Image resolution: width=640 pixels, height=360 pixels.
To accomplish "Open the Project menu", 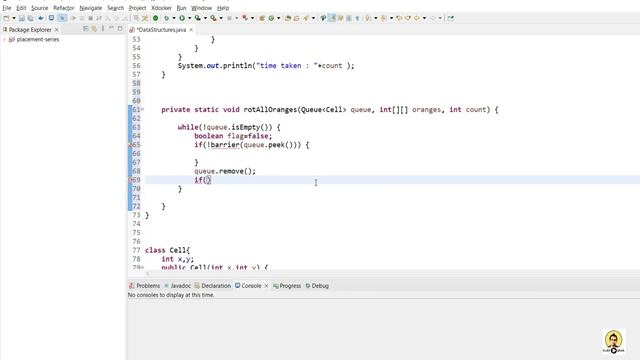I will coord(137,8).
